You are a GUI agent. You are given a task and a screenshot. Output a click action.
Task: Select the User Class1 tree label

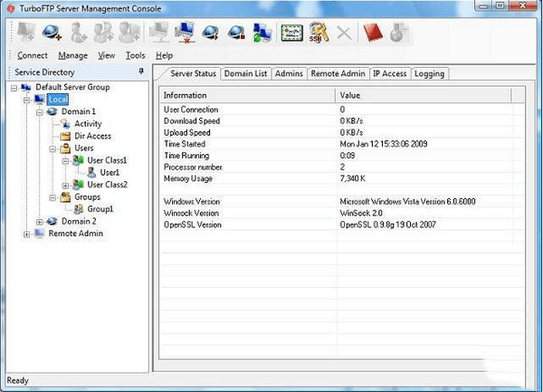pos(107,160)
